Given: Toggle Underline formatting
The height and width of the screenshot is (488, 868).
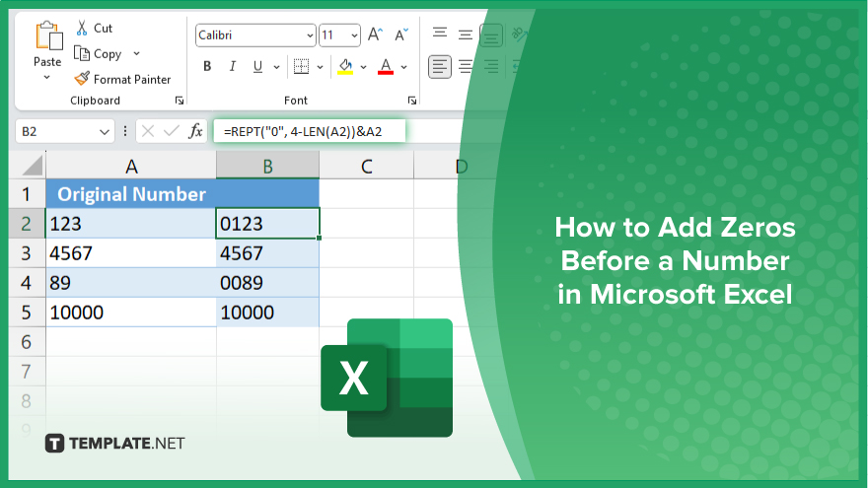Looking at the screenshot, I should (x=257, y=66).
